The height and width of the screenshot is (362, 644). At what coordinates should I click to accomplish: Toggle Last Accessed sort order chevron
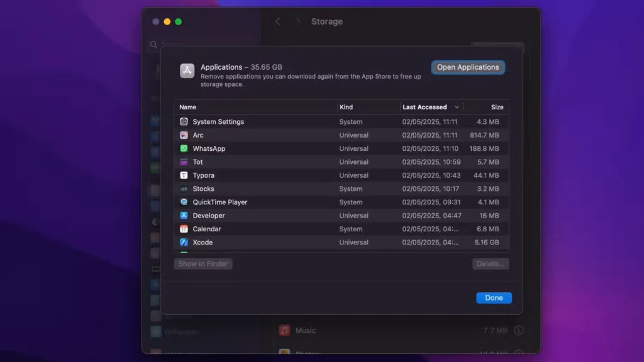pos(457,107)
